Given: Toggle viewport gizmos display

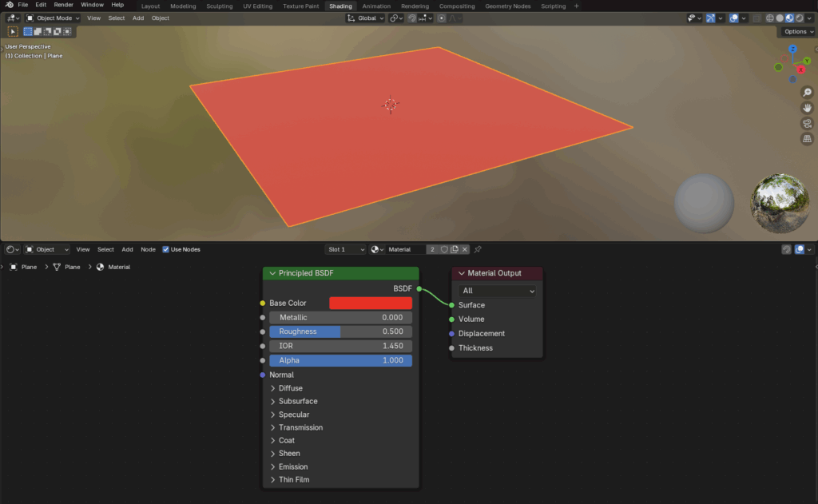Looking at the screenshot, I should [710, 18].
